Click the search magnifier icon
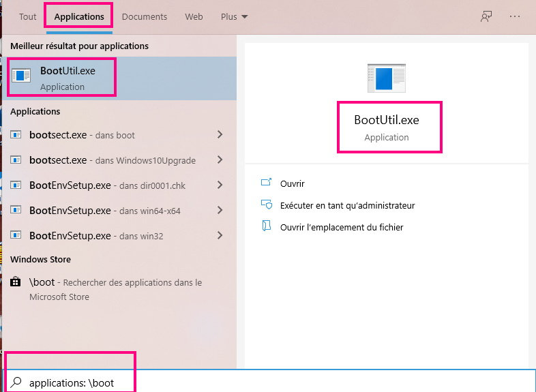536x392 pixels. pyautogui.click(x=16, y=382)
